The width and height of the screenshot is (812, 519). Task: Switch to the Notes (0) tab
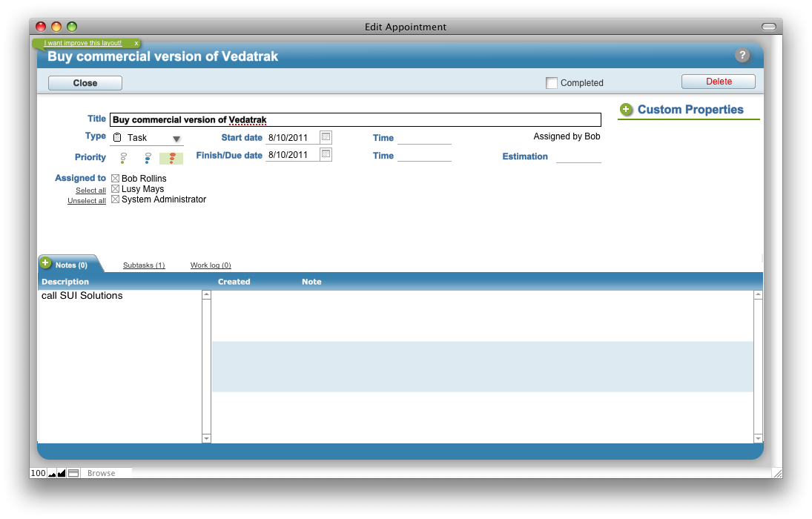point(71,265)
